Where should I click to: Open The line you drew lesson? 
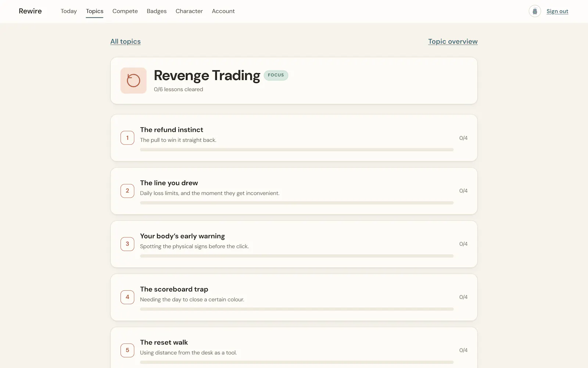(294, 191)
